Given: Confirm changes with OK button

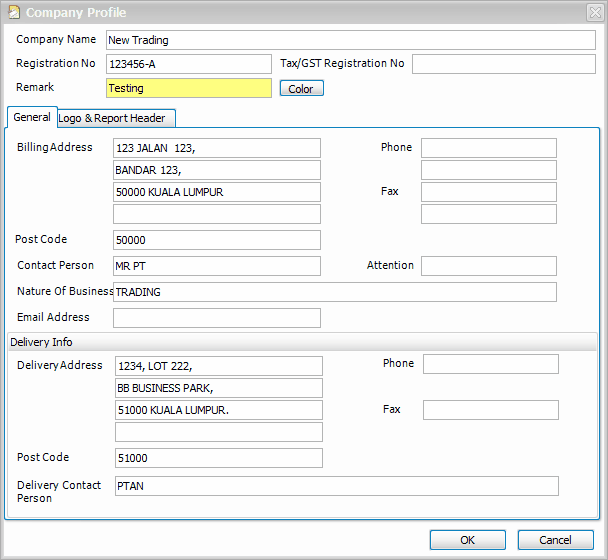Looking at the screenshot, I should (467, 540).
